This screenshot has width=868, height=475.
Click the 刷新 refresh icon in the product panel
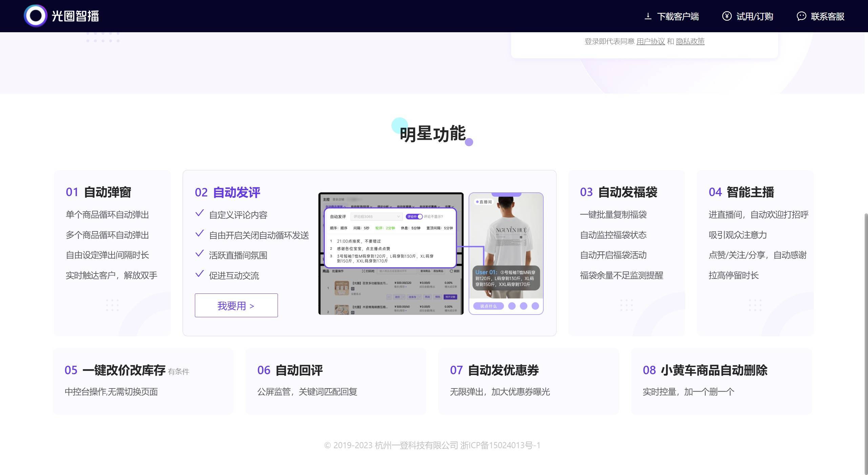pyautogui.click(x=451, y=271)
